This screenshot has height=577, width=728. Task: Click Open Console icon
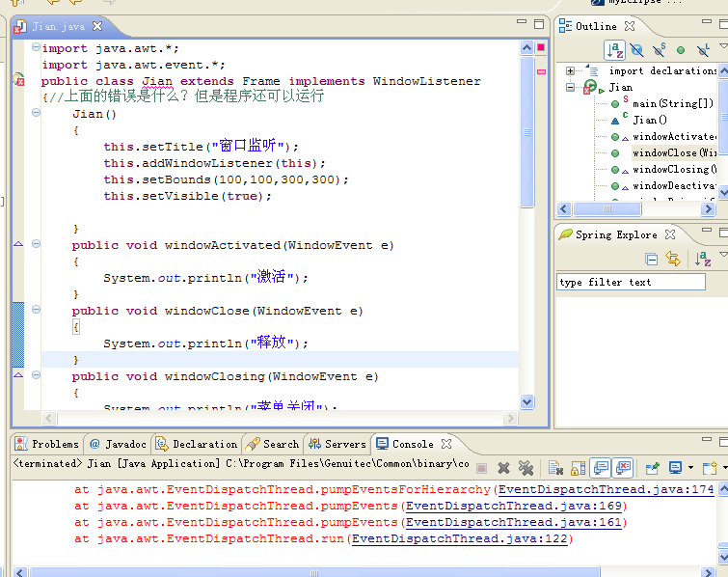coord(710,468)
